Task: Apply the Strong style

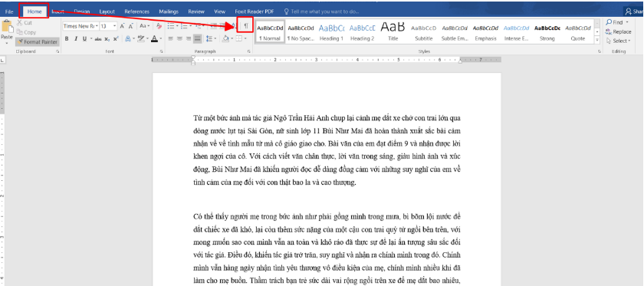Action: [547, 32]
